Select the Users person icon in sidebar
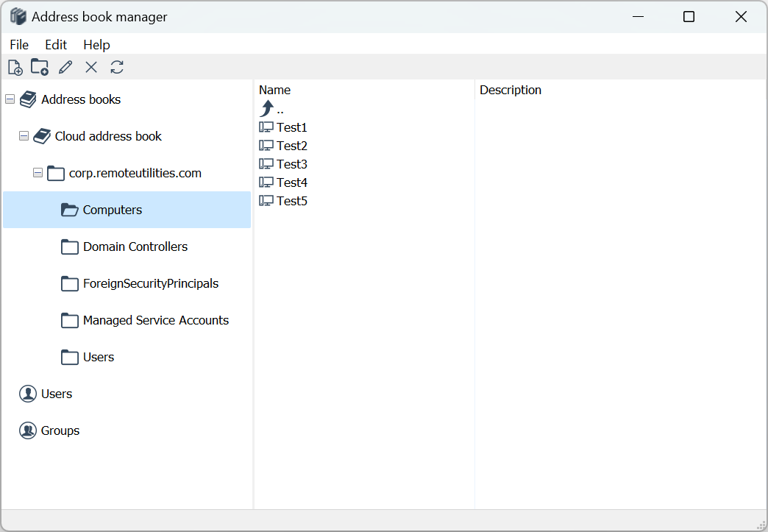This screenshot has height=532, width=768. [28, 394]
